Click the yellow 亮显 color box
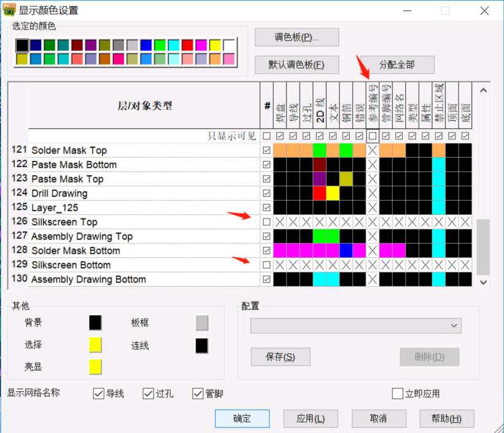This screenshot has height=433, width=504. click(x=95, y=367)
